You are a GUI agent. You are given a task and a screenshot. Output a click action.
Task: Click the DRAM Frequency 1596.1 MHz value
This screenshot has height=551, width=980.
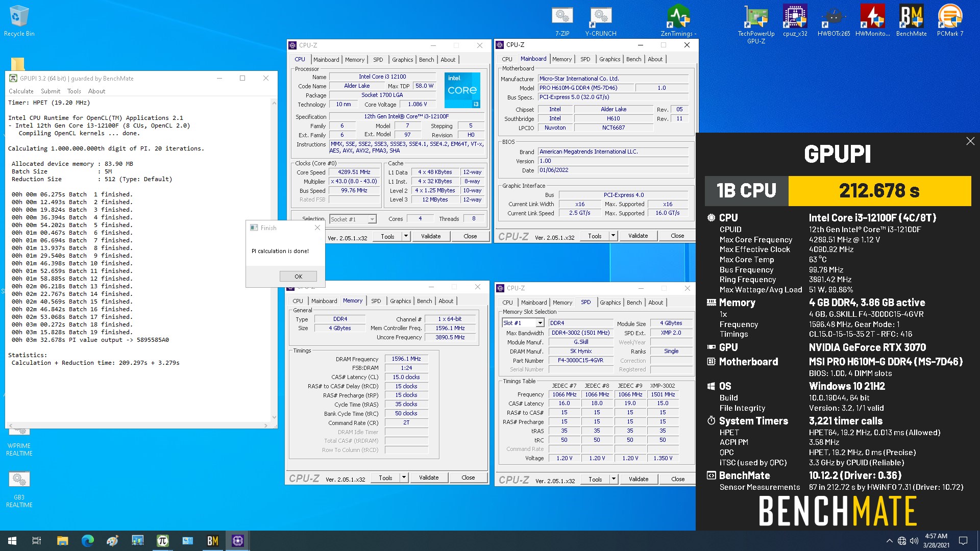[406, 359]
